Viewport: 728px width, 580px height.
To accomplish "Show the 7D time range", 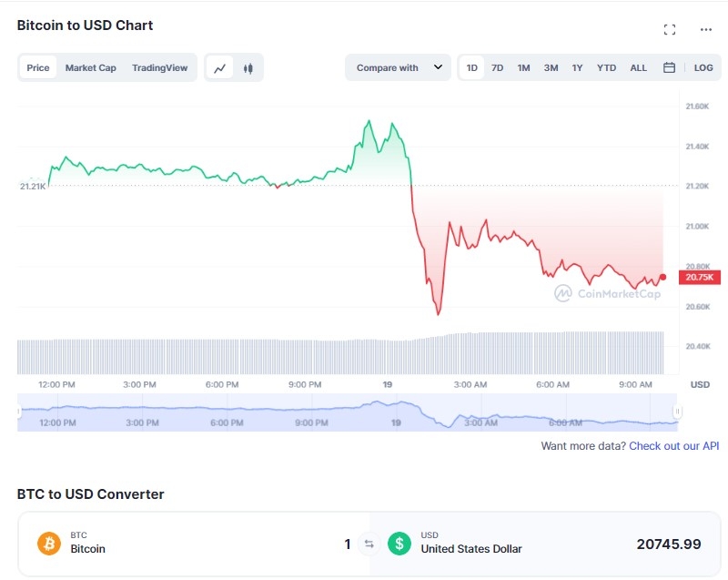I will tap(497, 67).
